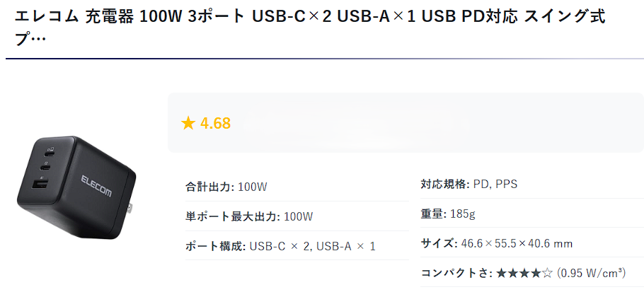
Task: Click the PD, PPS standards value
Action: point(495,185)
